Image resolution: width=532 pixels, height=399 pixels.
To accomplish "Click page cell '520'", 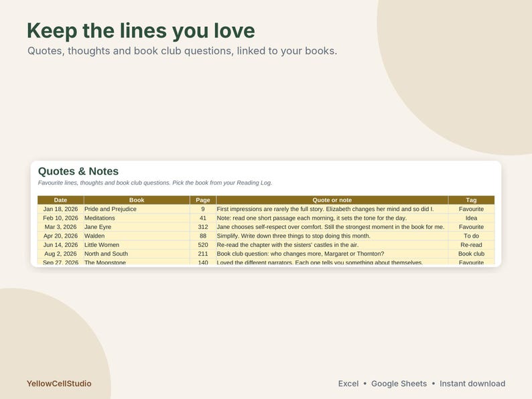I will [203, 245].
